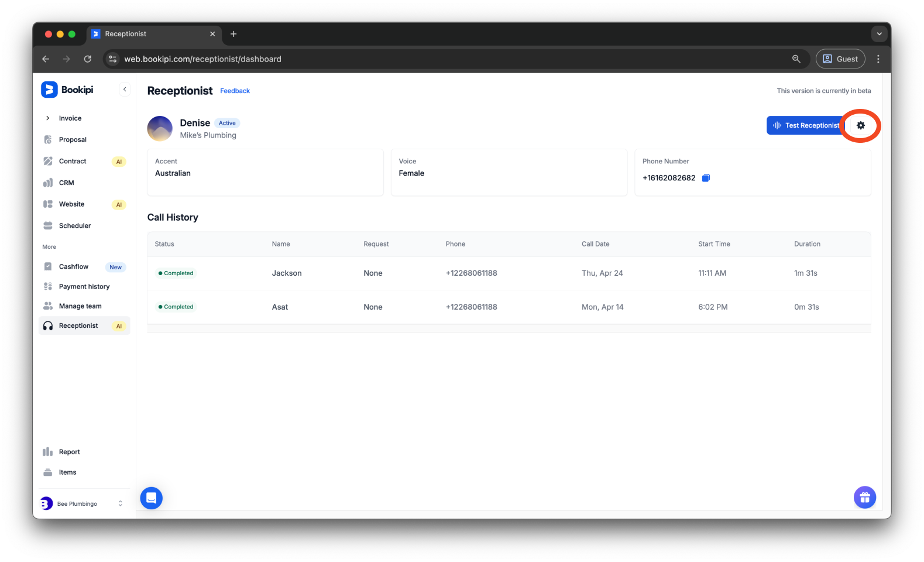This screenshot has height=562, width=924.
Task: Collapse the Bookipi sidebar
Action: pos(125,90)
